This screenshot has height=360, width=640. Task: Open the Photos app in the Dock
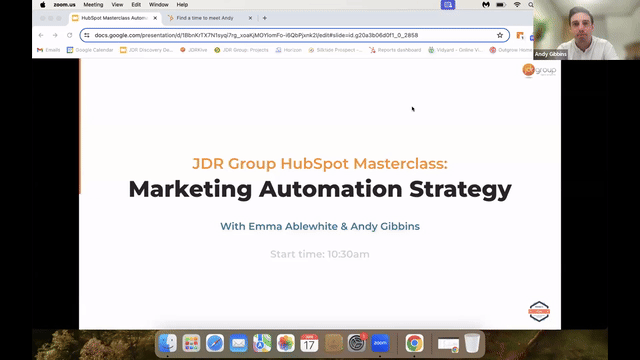pos(285,343)
